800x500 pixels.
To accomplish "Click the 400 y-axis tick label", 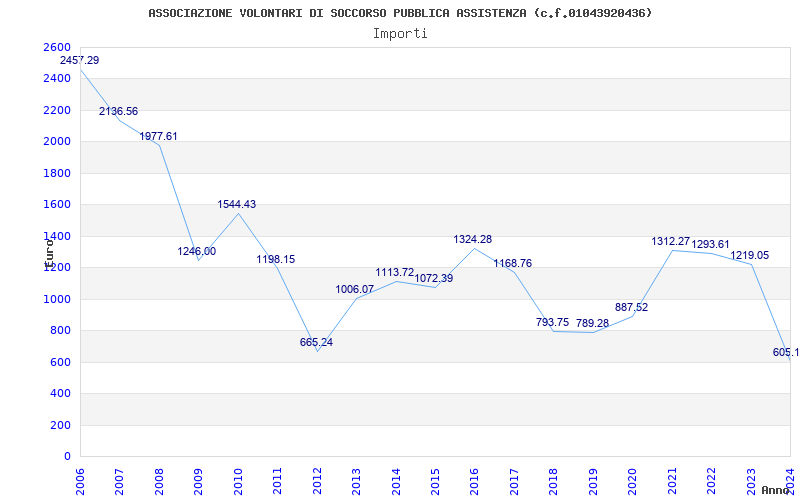I will pos(61,394).
